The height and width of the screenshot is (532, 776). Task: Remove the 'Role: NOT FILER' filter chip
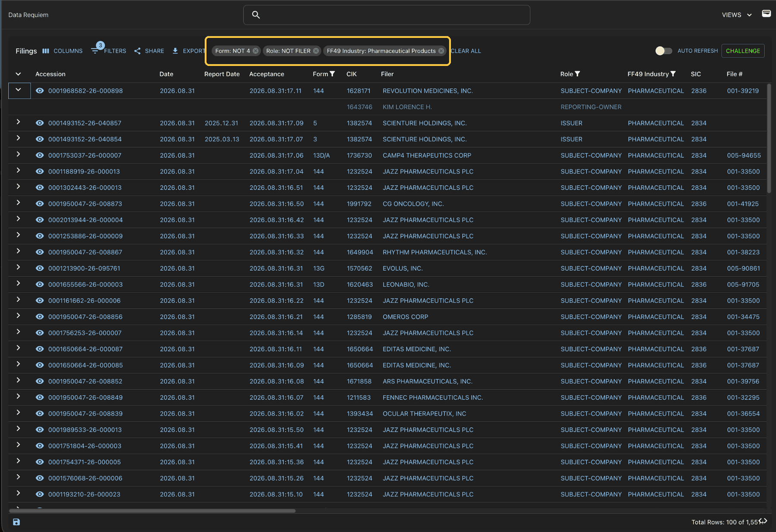[316, 51]
